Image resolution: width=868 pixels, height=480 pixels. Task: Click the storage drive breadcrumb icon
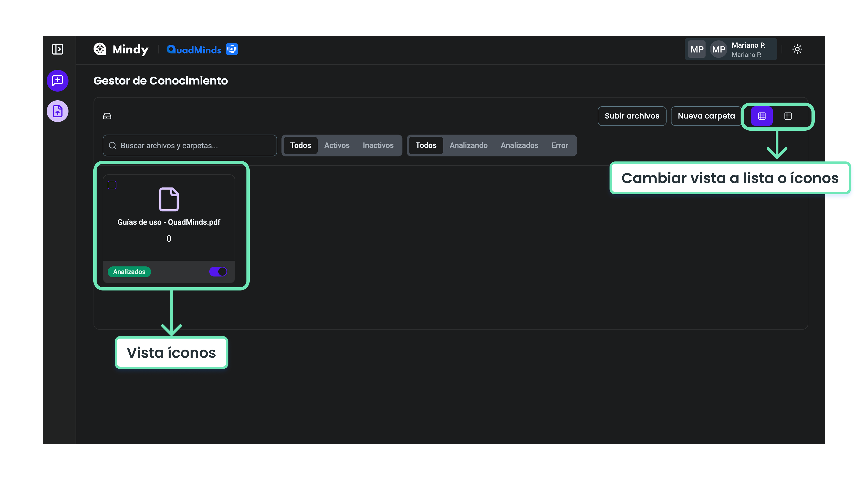click(107, 116)
